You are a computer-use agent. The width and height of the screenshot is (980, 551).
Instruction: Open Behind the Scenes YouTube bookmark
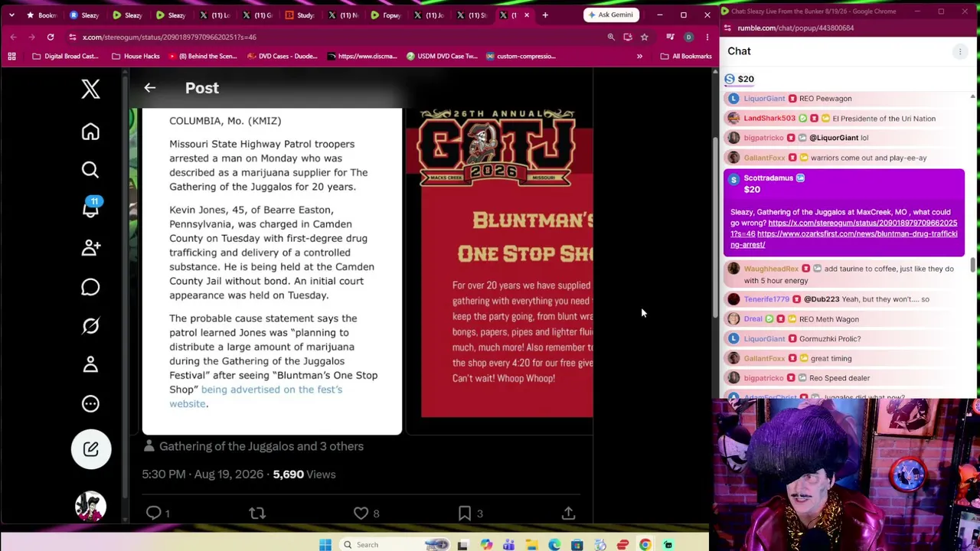pyautogui.click(x=202, y=56)
